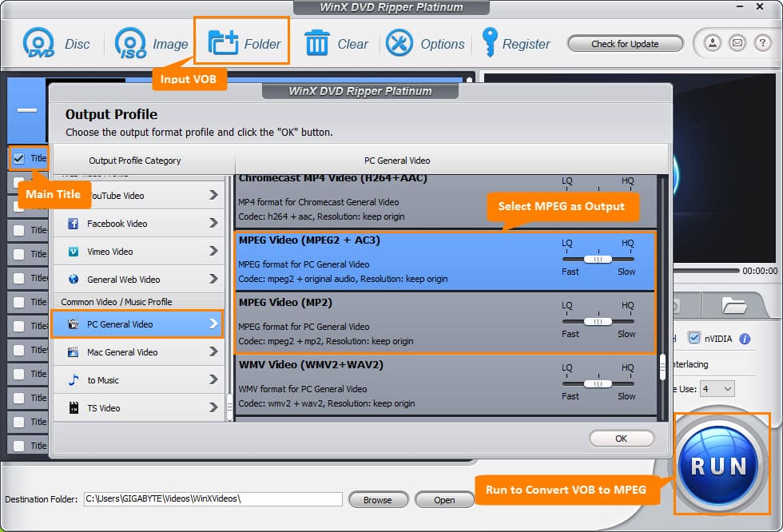Expand the Mac General Video arrow

tap(214, 351)
